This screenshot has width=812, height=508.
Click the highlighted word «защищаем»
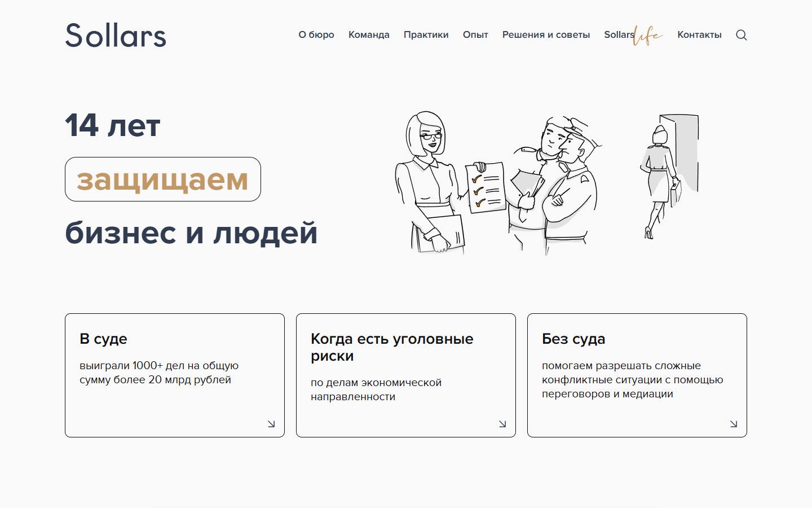tap(163, 179)
